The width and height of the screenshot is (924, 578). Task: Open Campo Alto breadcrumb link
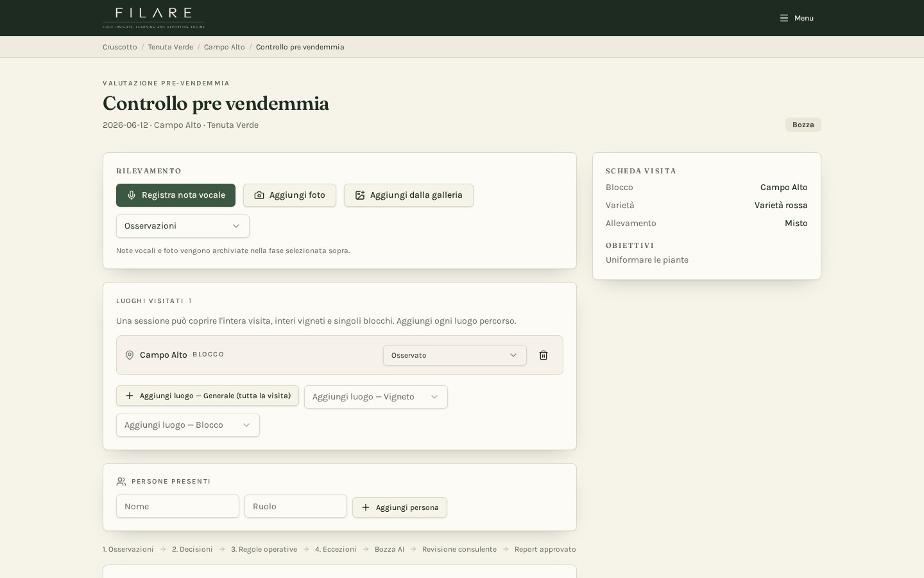[225, 47]
